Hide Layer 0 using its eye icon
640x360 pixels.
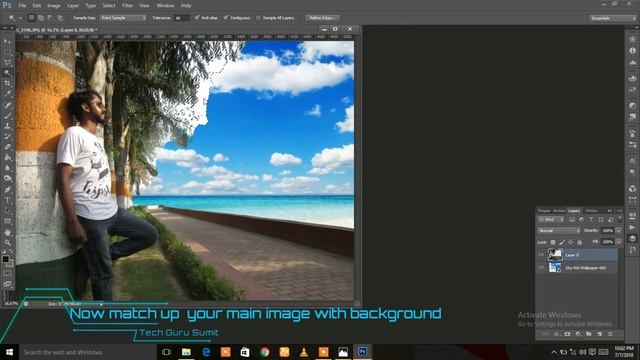pyautogui.click(x=541, y=255)
